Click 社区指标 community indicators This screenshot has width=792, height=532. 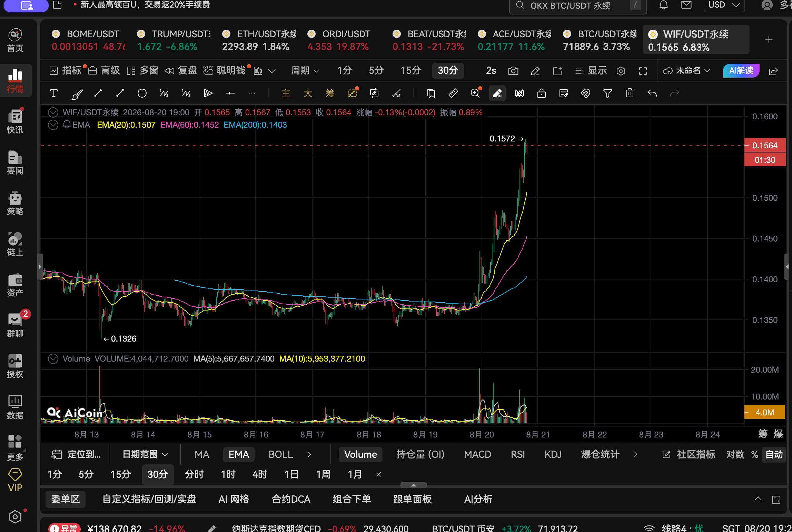[x=689, y=455]
